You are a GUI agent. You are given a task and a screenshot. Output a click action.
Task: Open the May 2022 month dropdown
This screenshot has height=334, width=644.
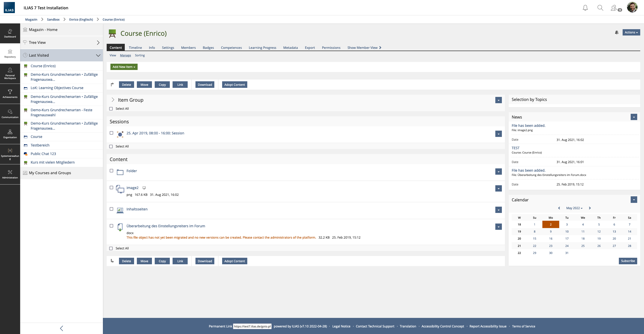point(574,208)
